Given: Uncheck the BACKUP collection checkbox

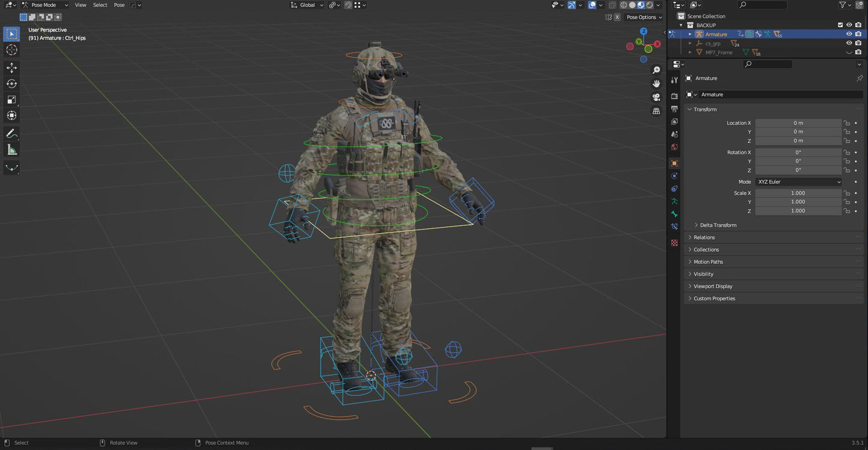Looking at the screenshot, I should (x=840, y=25).
